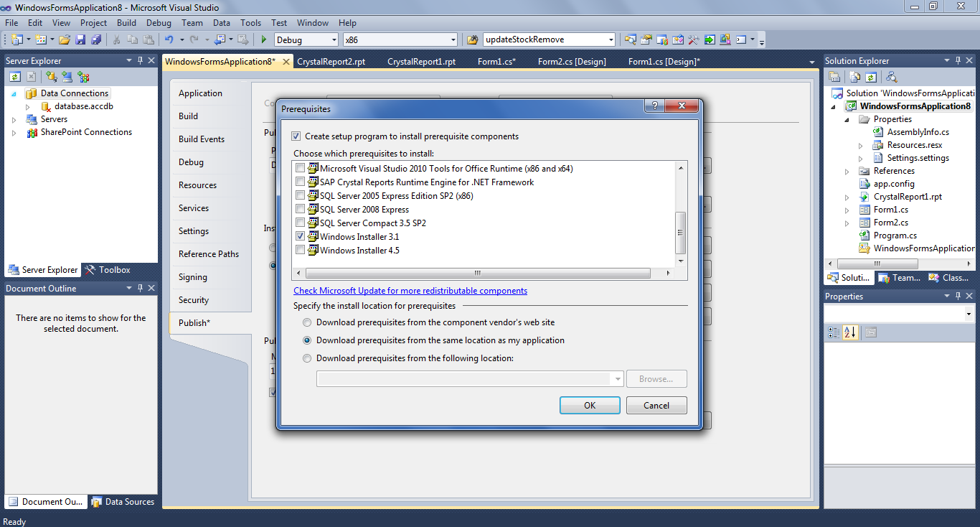
Task: Click the Cut scissors icon
Action: pyautogui.click(x=117, y=40)
